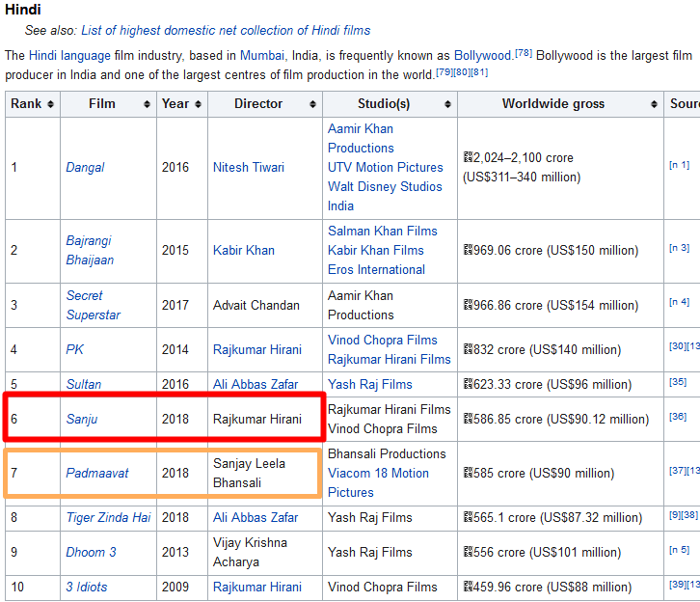Open UTV Motion Pictures link
This screenshot has height=602, width=700.
coord(386,168)
